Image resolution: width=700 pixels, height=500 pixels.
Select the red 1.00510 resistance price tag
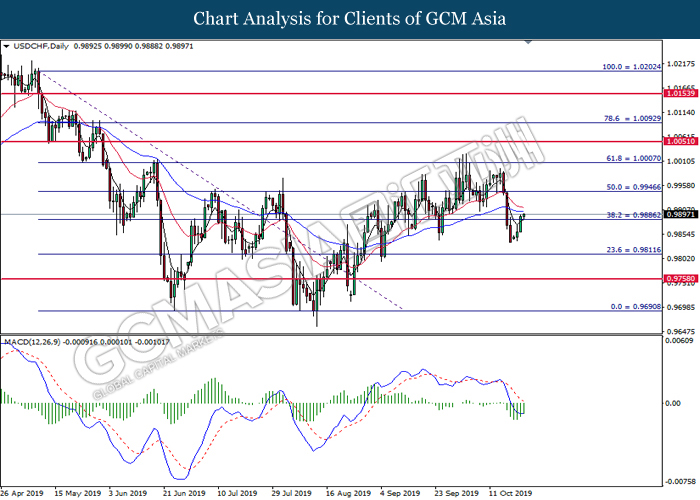coord(681,142)
